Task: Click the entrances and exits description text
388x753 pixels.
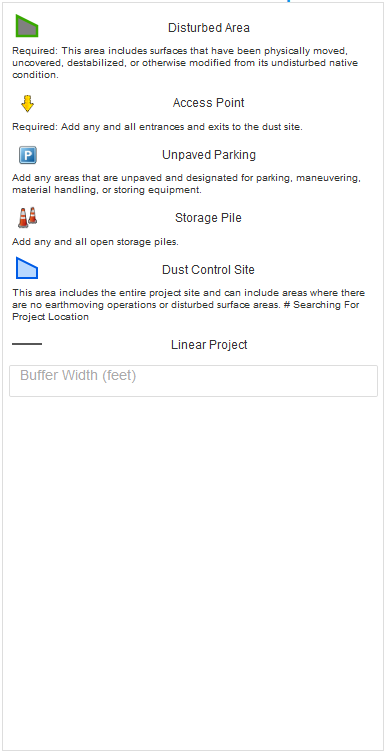Action: point(157,127)
